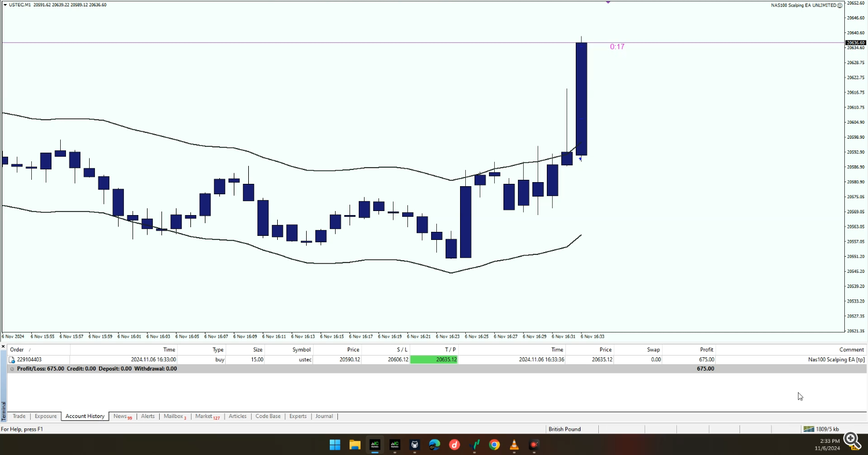Click the buy order type cell
This screenshot has width=868, height=455.
point(219,360)
